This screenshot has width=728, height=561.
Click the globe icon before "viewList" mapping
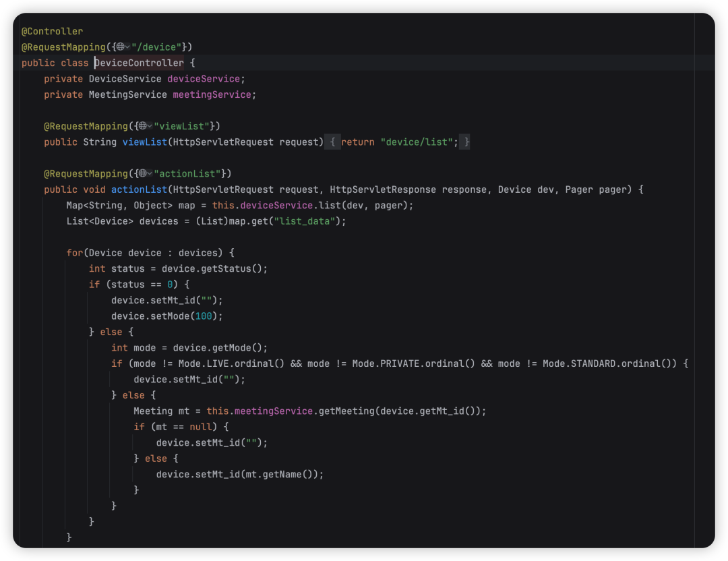(x=142, y=126)
